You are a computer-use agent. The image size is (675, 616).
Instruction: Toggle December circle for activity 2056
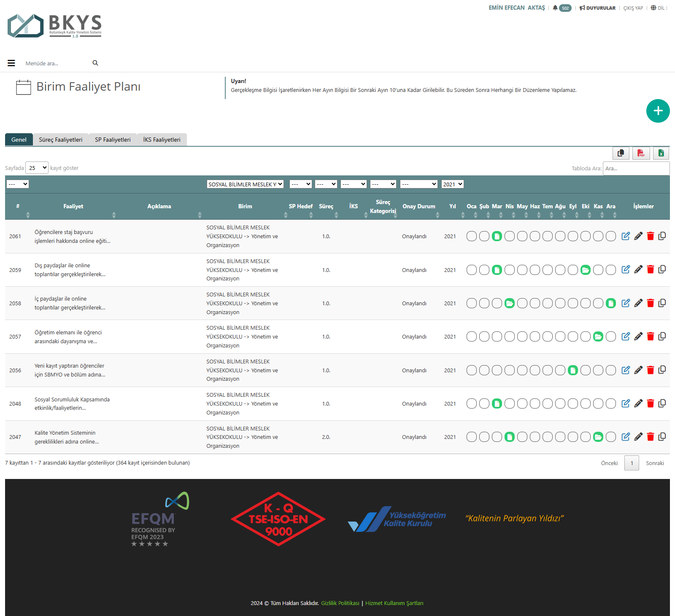tap(611, 370)
